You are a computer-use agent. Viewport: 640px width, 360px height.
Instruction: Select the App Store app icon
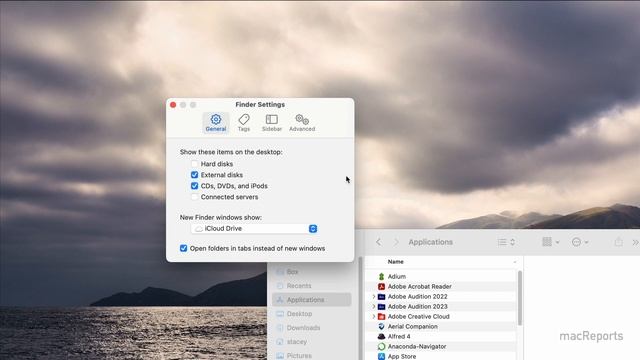point(381,356)
